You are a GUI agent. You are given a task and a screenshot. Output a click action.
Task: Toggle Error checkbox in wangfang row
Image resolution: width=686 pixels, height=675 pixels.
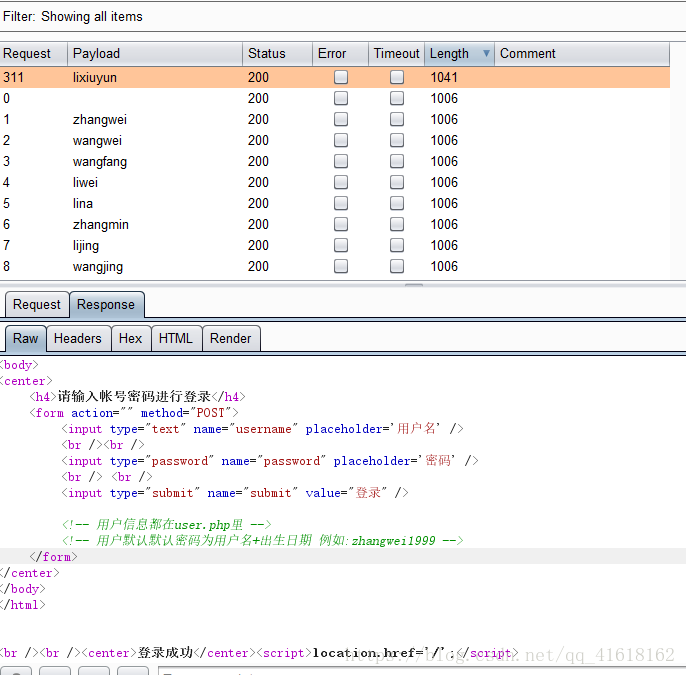click(341, 161)
